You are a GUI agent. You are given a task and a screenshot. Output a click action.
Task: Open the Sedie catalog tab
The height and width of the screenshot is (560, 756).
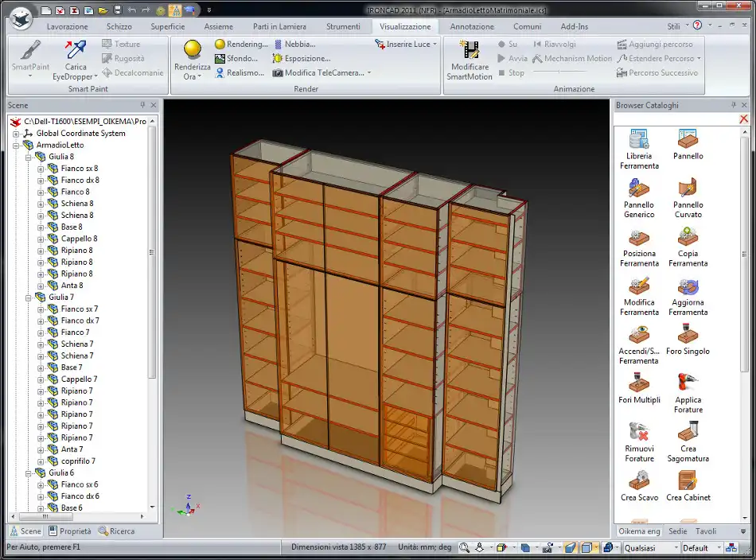pyautogui.click(x=678, y=531)
